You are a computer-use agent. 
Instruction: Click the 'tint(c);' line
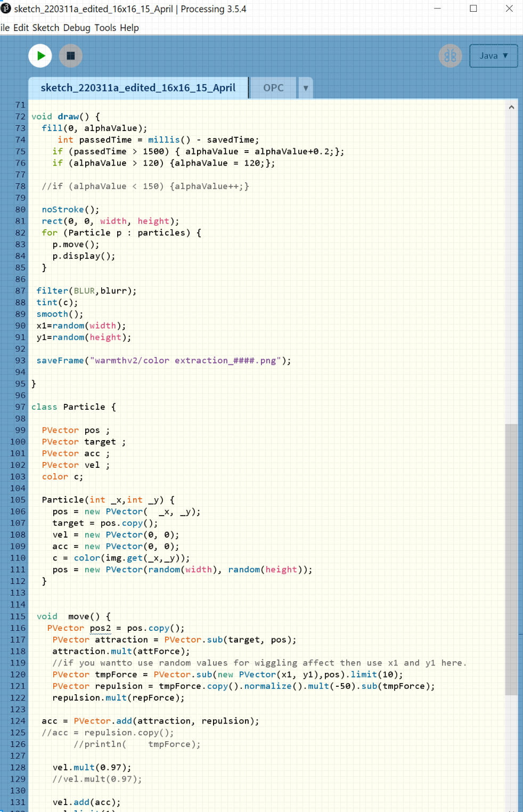pyautogui.click(x=57, y=303)
